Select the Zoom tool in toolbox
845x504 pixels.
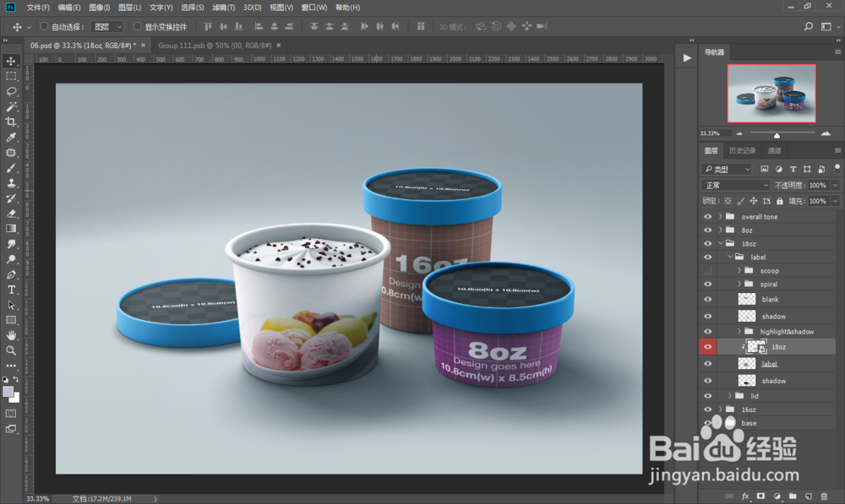coord(11,350)
